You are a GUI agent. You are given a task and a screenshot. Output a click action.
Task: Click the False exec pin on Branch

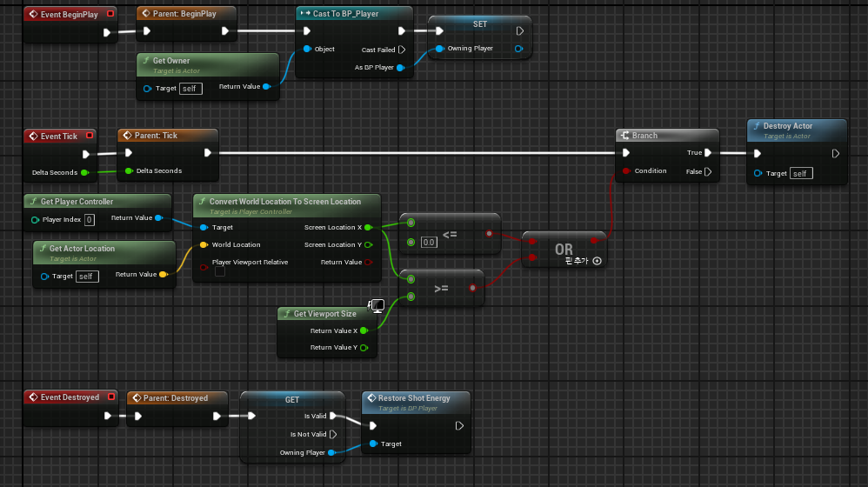(x=707, y=171)
